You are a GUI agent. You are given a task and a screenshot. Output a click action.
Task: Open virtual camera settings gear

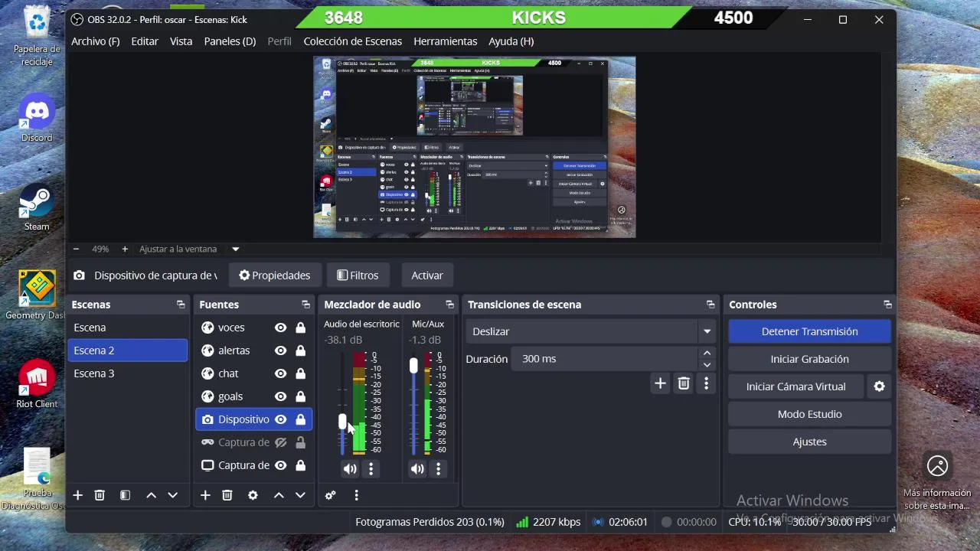click(x=880, y=386)
